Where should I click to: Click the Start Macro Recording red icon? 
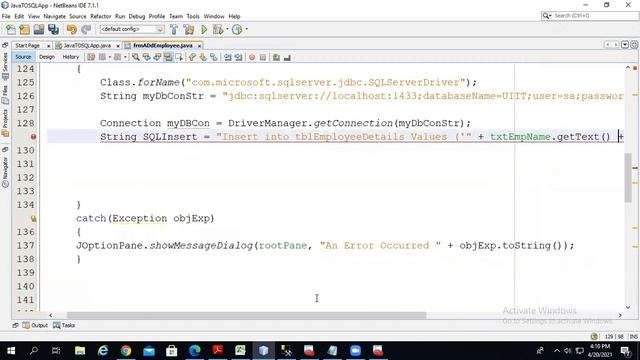(252, 58)
